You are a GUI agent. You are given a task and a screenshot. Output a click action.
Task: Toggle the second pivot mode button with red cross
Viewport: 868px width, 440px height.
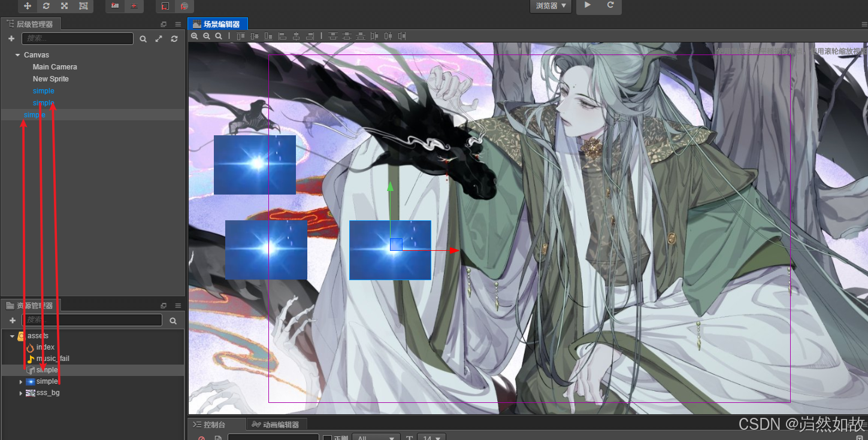point(134,6)
